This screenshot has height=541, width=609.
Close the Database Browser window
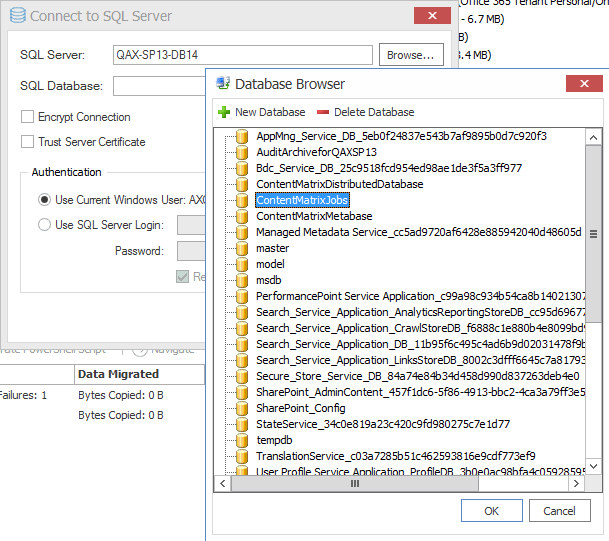(x=584, y=83)
